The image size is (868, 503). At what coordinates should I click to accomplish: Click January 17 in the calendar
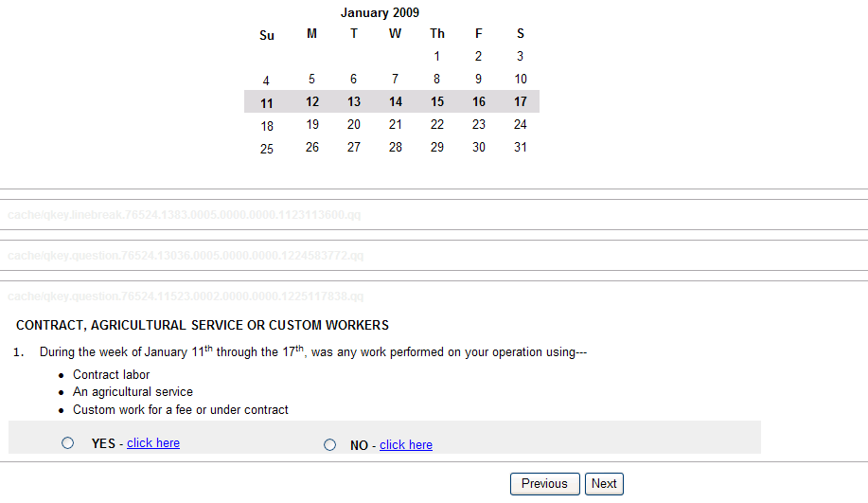(x=521, y=101)
